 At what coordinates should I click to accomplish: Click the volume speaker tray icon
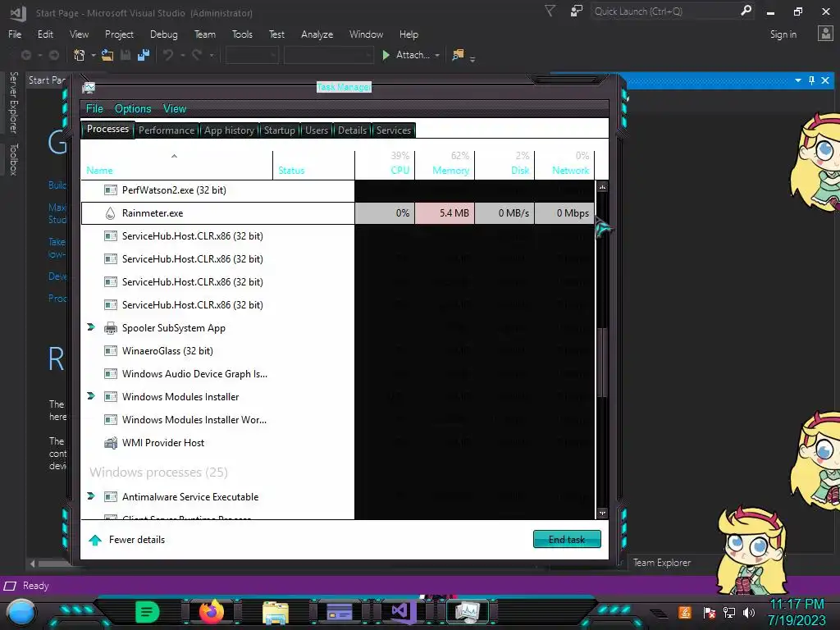click(749, 612)
